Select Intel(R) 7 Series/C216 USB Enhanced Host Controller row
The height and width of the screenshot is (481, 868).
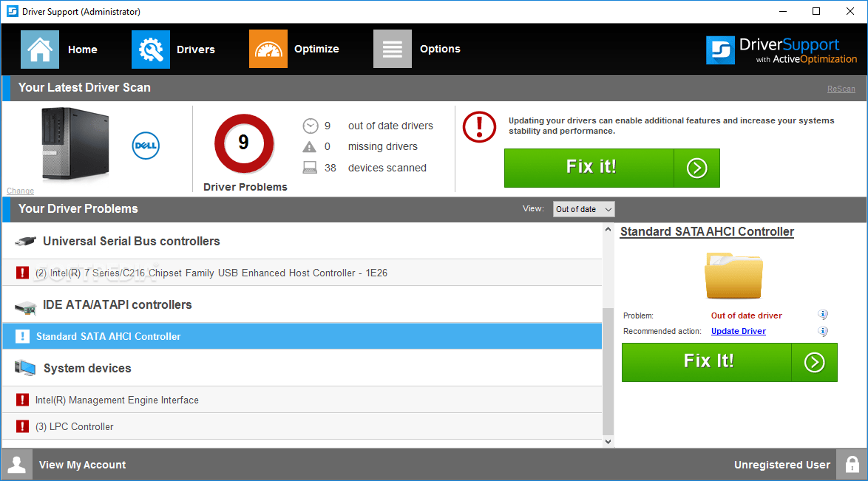tap(302, 273)
